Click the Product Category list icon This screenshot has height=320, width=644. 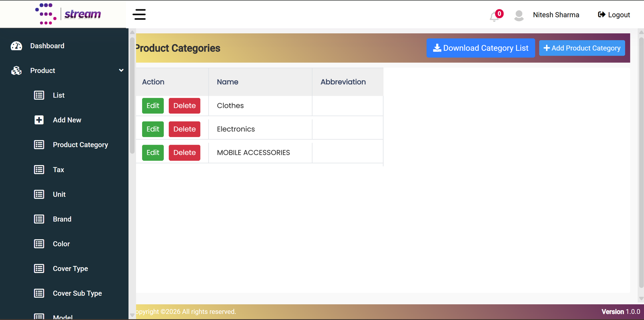[x=39, y=145]
